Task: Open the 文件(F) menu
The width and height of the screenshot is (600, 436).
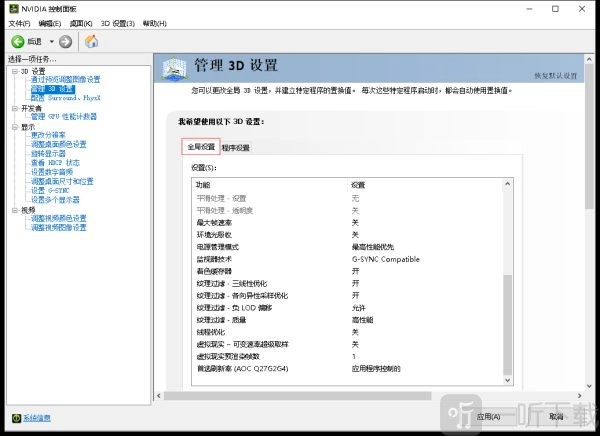Action: [19, 23]
